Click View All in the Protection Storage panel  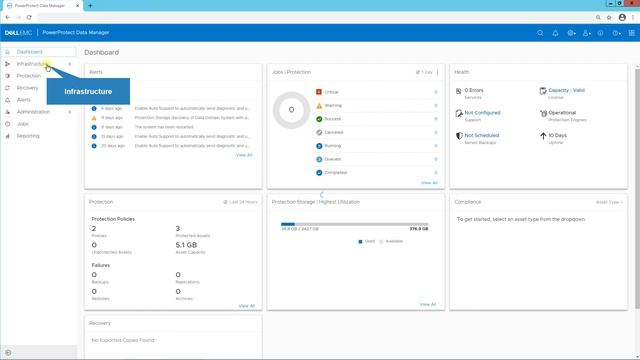[x=428, y=304]
